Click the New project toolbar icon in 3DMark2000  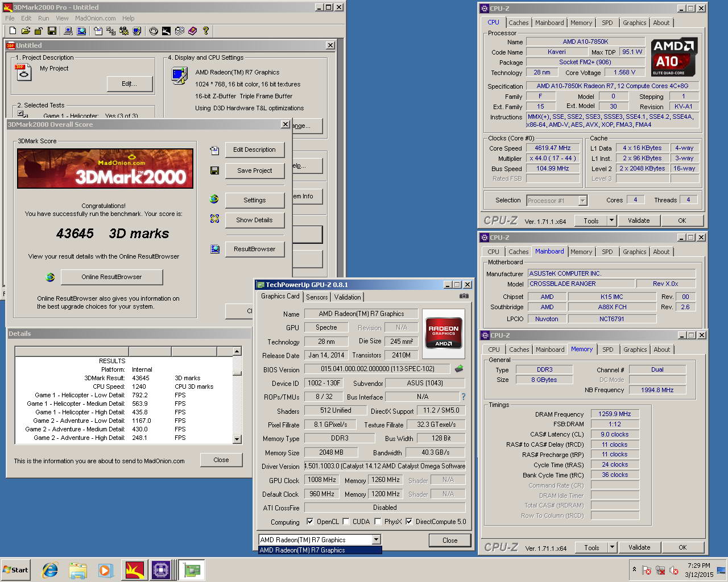(13, 31)
